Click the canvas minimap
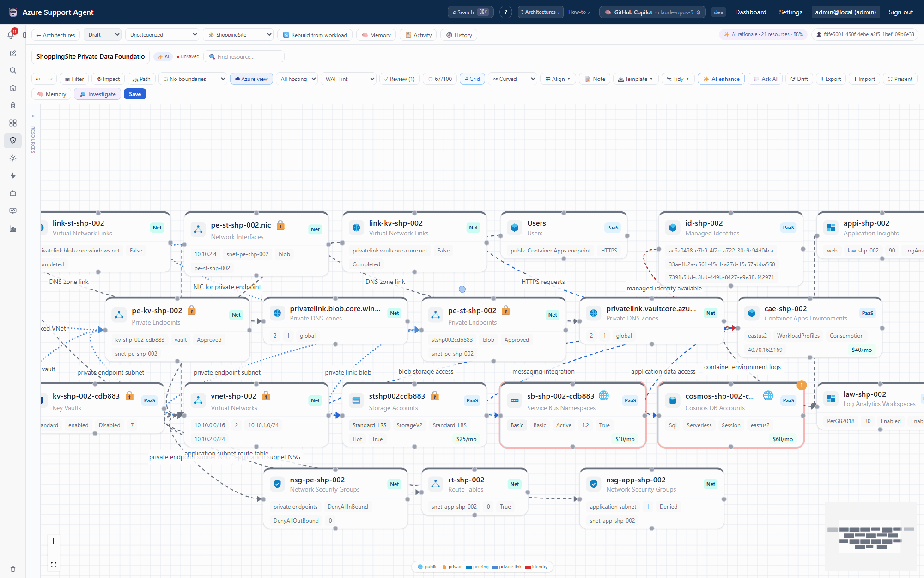Image resolution: width=924 pixels, height=578 pixels. pyautogui.click(x=871, y=536)
